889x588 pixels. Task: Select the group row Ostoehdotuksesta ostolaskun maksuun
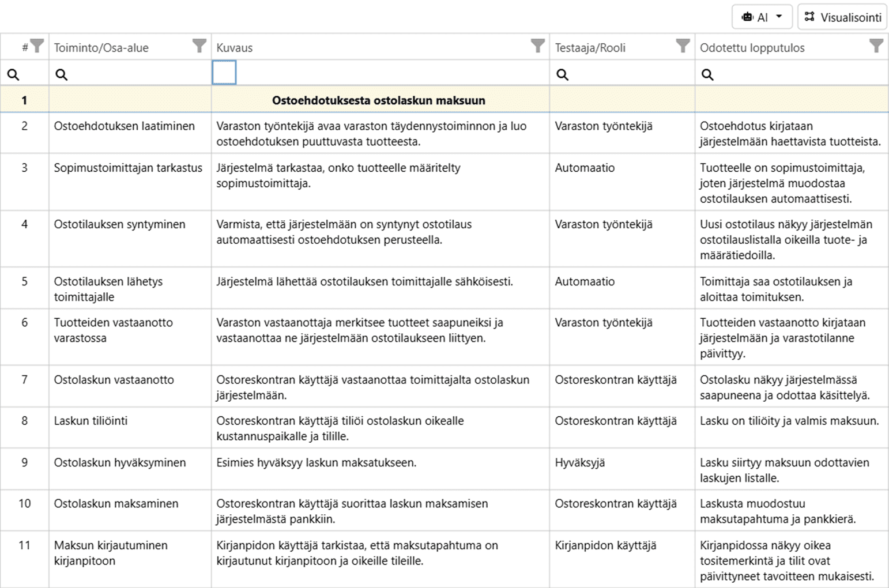point(378,100)
